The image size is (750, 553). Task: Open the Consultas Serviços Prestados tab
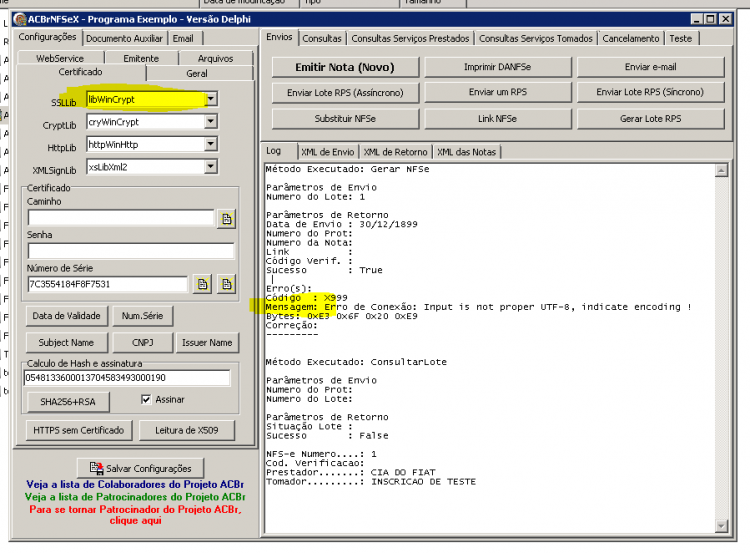click(x=410, y=39)
